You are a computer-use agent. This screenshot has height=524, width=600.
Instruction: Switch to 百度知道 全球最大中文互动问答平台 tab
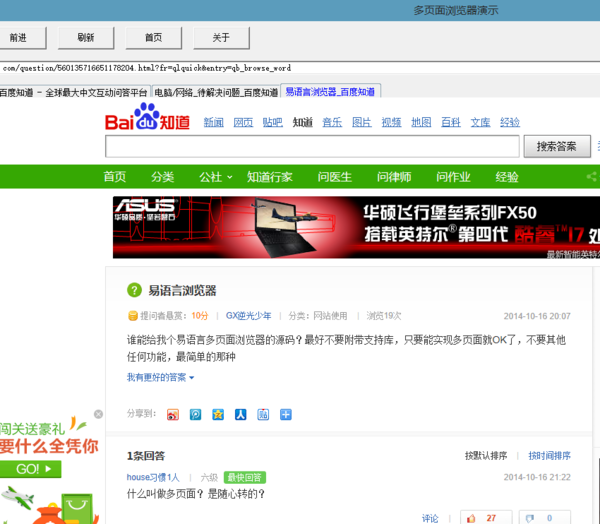click(75, 92)
